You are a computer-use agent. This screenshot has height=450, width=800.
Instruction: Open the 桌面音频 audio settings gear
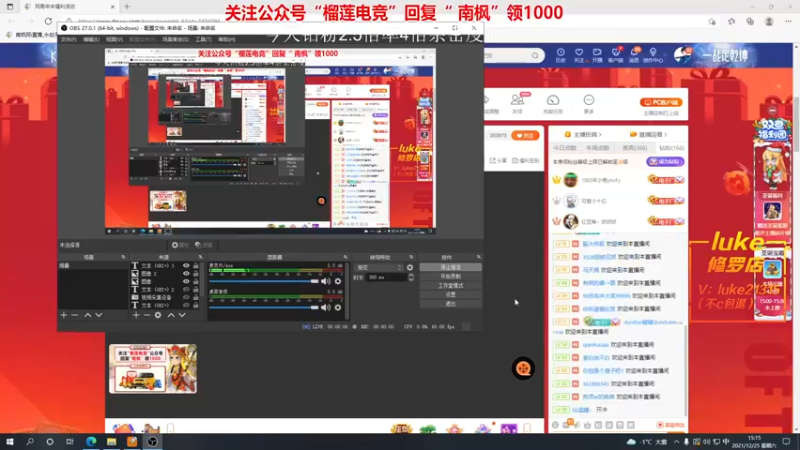point(338,307)
